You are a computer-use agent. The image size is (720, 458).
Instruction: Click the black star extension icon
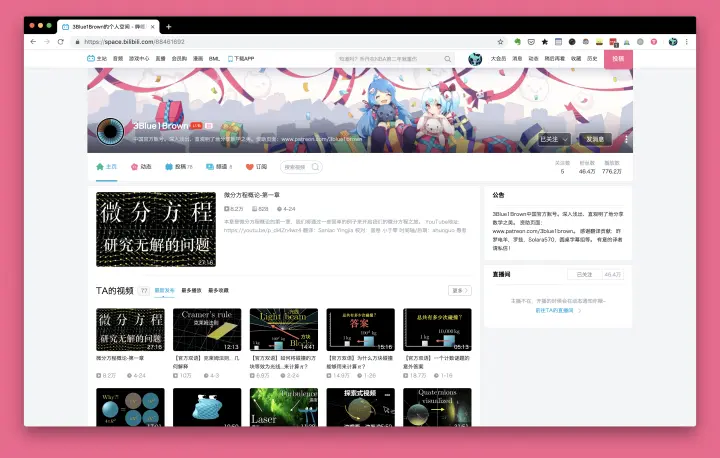coord(545,42)
